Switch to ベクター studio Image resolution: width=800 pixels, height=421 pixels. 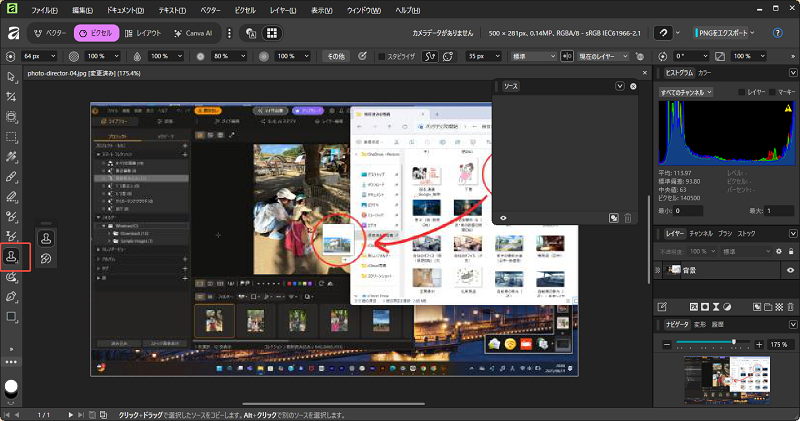50,33
